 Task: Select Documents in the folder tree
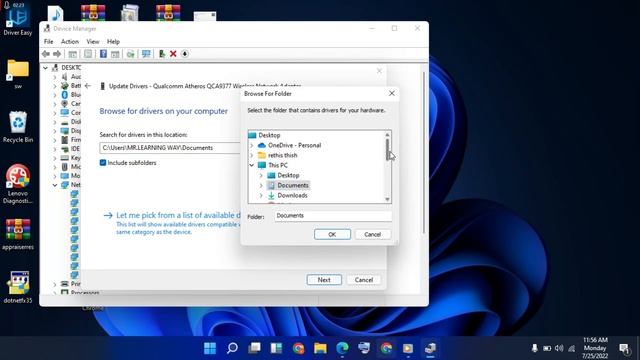(x=293, y=185)
